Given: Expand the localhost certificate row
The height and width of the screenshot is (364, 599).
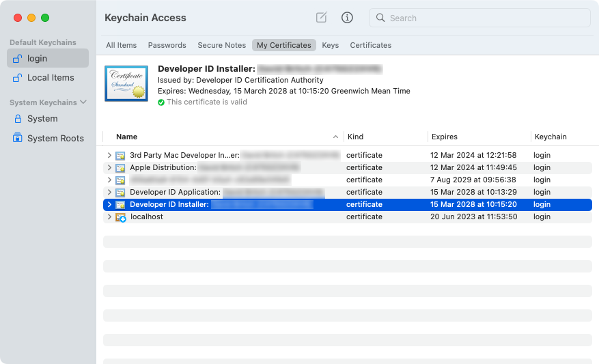Looking at the screenshot, I should click(x=109, y=216).
